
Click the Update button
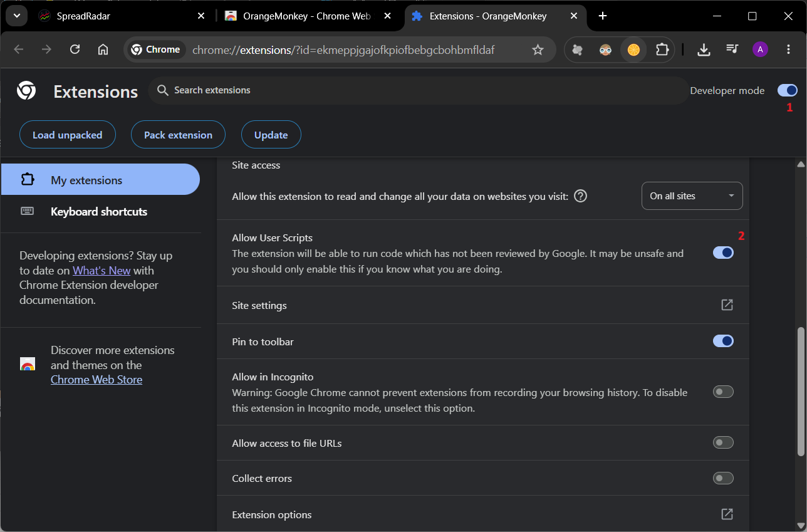271,135
